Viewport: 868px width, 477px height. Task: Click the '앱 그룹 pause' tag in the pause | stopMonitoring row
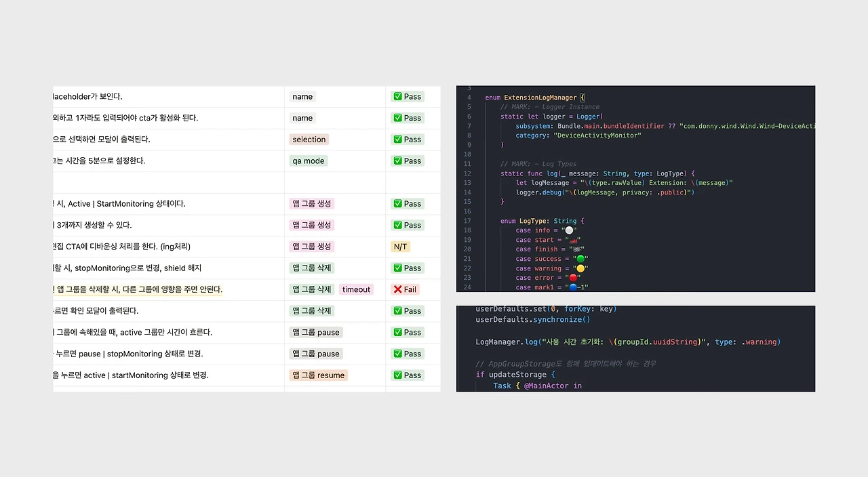tap(316, 354)
